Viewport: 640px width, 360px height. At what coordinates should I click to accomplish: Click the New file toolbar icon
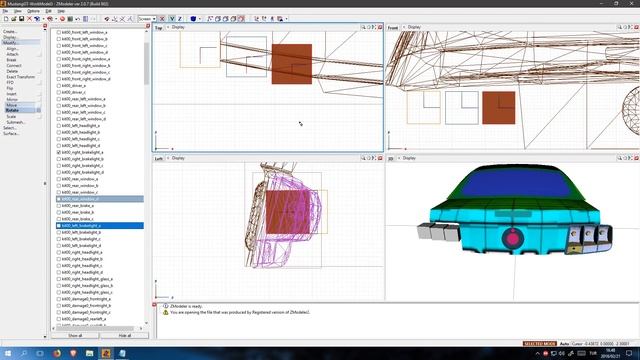click(6, 19)
